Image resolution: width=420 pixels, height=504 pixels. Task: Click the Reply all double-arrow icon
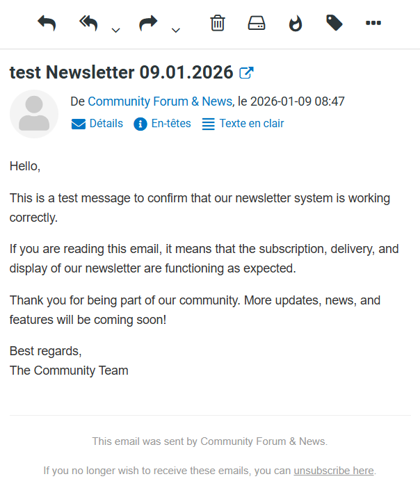pyautogui.click(x=89, y=24)
